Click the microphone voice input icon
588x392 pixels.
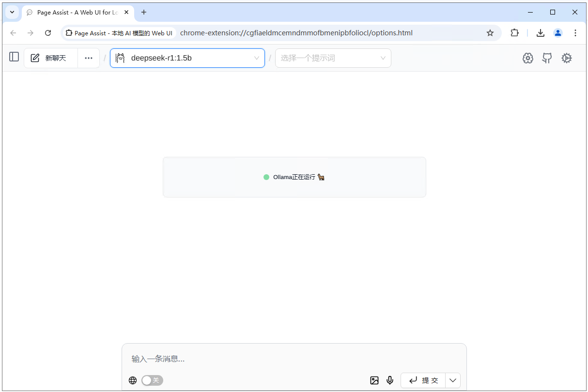(x=390, y=380)
